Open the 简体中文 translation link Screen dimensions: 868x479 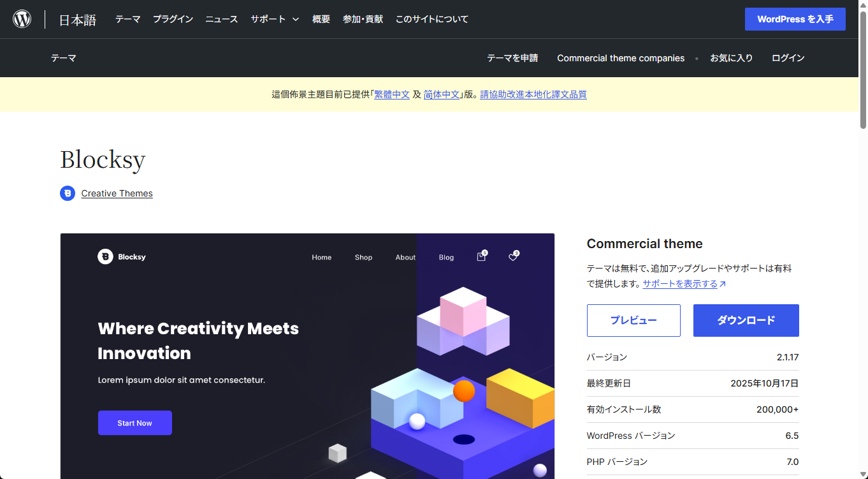(442, 94)
